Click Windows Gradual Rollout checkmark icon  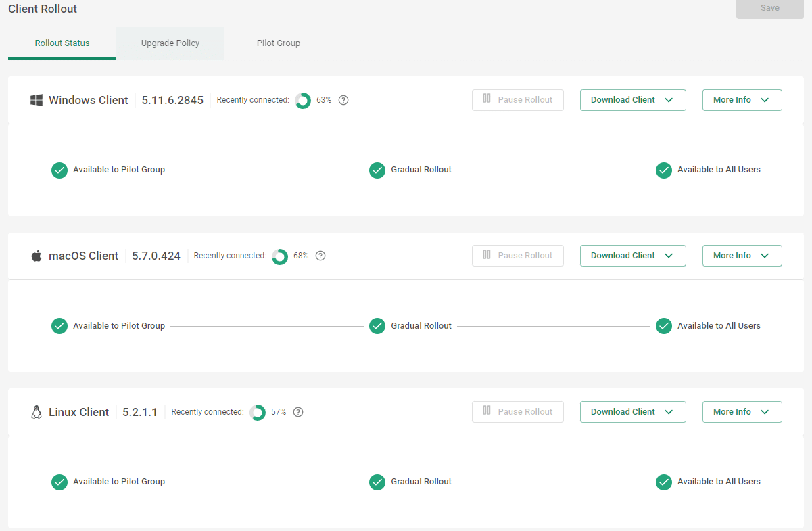[377, 170]
